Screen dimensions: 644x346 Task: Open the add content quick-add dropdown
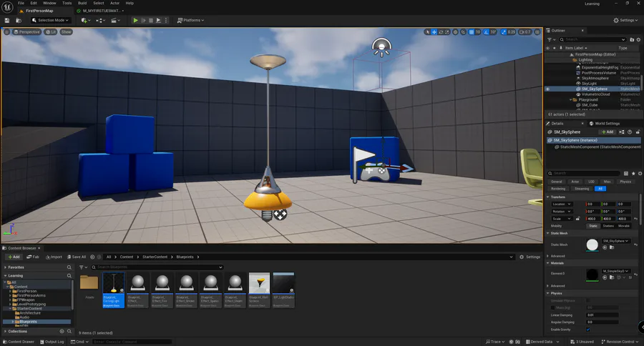[x=87, y=20]
